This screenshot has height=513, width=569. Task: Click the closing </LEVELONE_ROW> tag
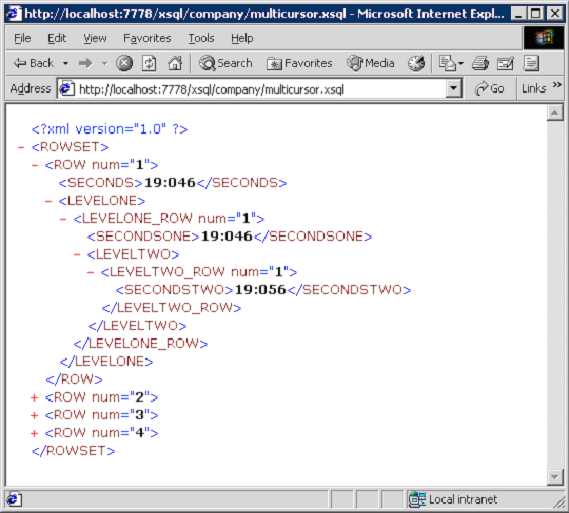[141, 344]
